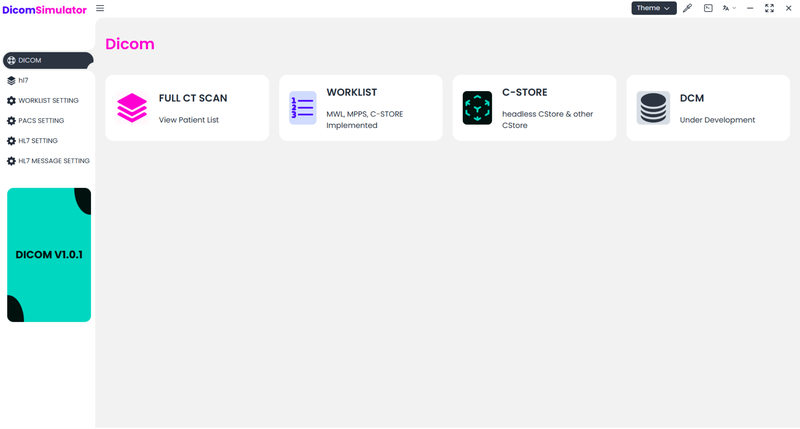Click 'MWL, MPPS, C-STORE Implemented' description
Screen dimensions: 800x429
365,119
